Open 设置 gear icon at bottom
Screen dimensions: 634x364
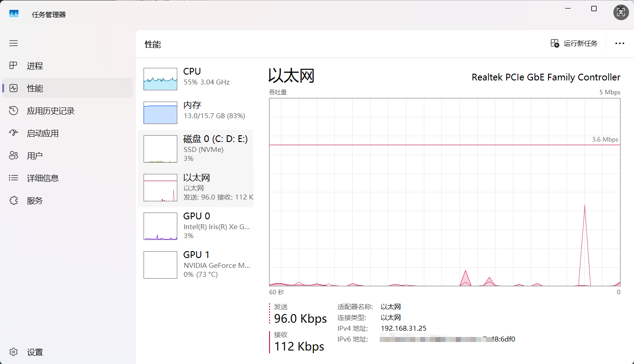point(13,352)
